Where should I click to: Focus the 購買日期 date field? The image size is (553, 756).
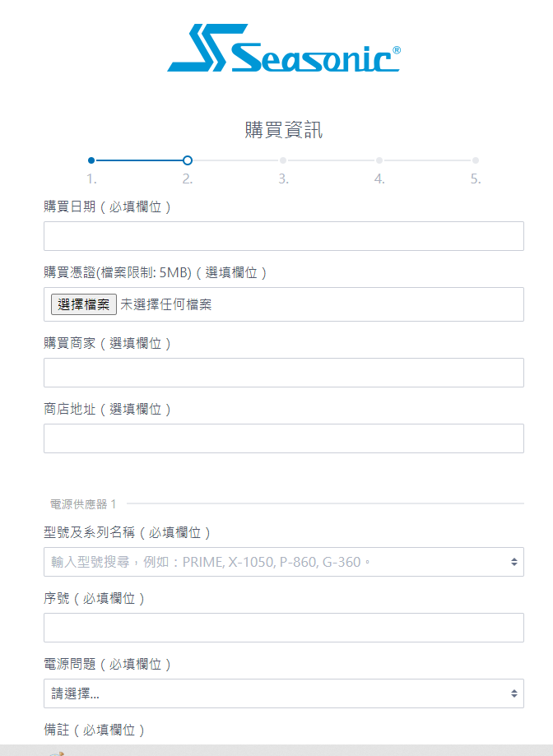pos(283,236)
